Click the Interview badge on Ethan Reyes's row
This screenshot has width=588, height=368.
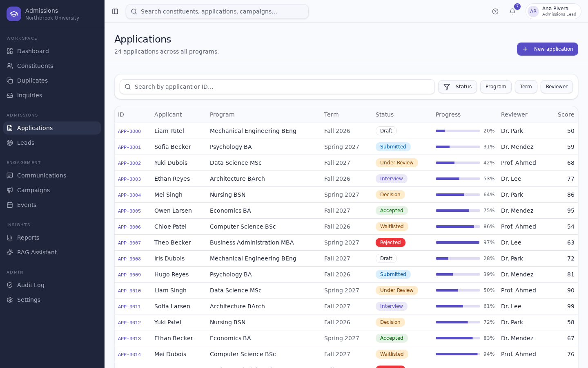click(392, 179)
